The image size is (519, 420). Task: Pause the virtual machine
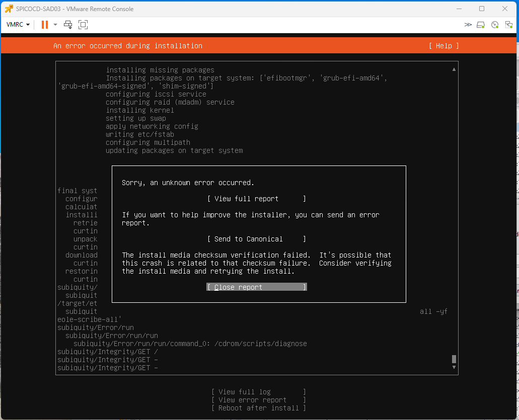[x=45, y=25]
